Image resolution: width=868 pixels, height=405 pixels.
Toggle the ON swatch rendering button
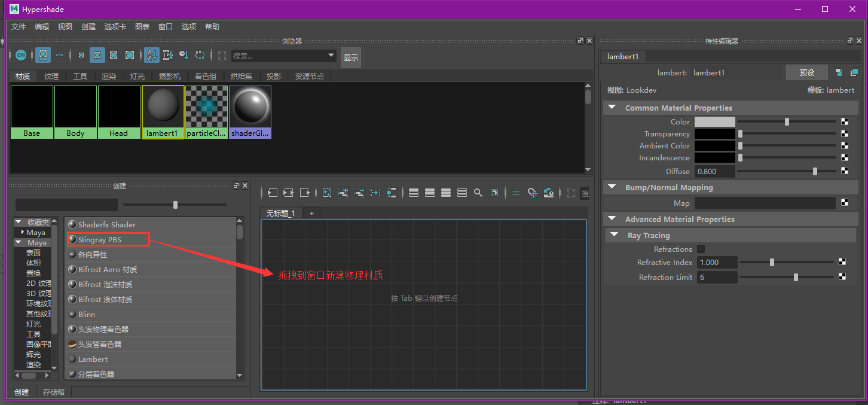21,55
